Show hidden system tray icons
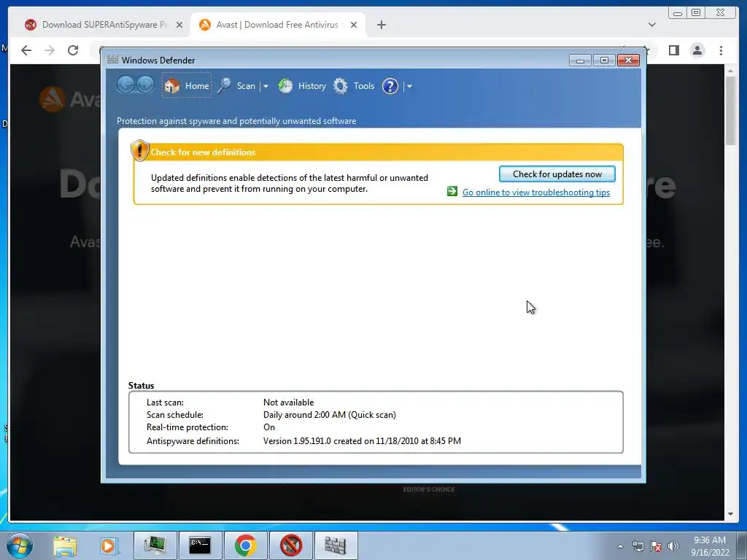The image size is (747, 560). tap(620, 546)
